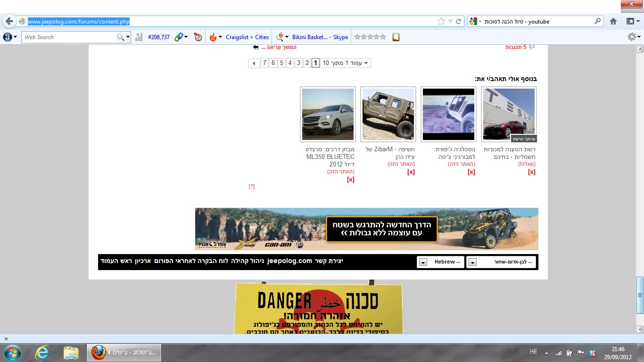The height and width of the screenshot is (362, 644).
Task: Launch Internet Explorer from the taskbar
Action: [42, 352]
